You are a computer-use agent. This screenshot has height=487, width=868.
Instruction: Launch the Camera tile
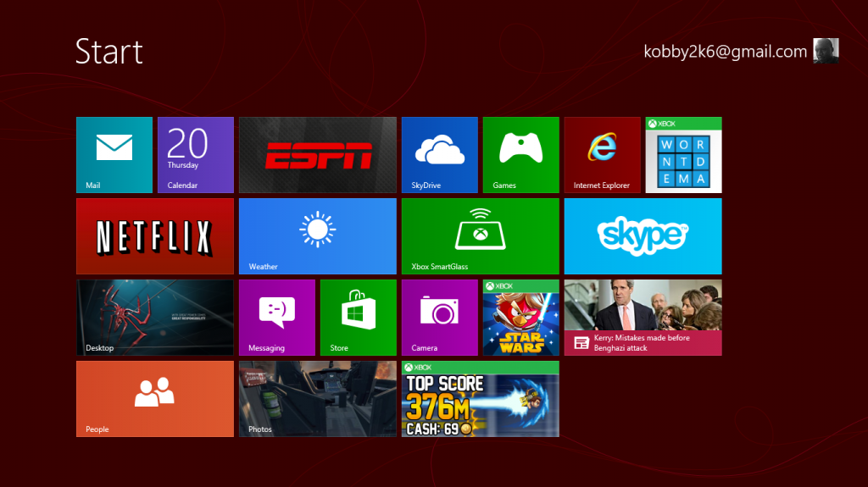(x=440, y=318)
